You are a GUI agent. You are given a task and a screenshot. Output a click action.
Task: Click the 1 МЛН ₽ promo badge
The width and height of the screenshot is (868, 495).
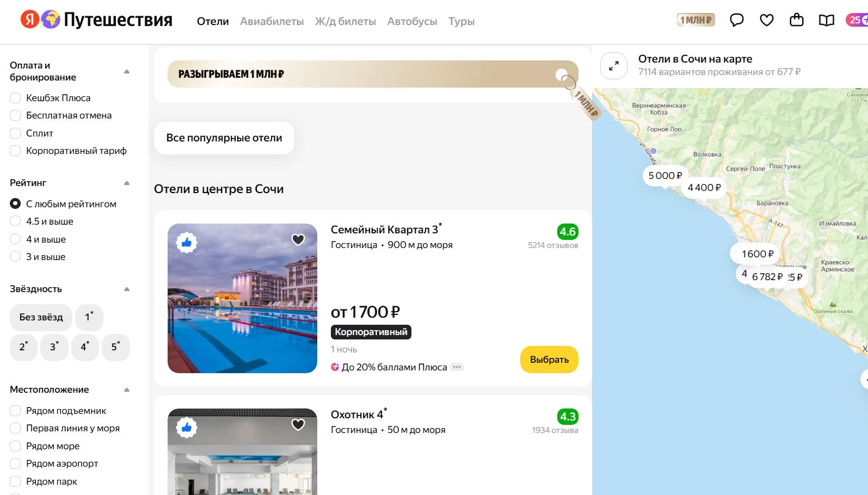pos(695,20)
